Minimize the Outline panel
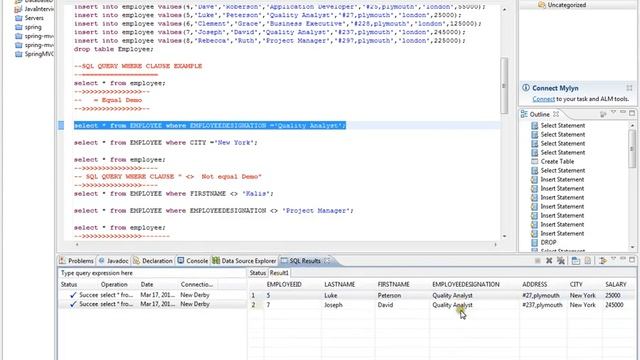This screenshot has height=360, width=640. point(623,112)
